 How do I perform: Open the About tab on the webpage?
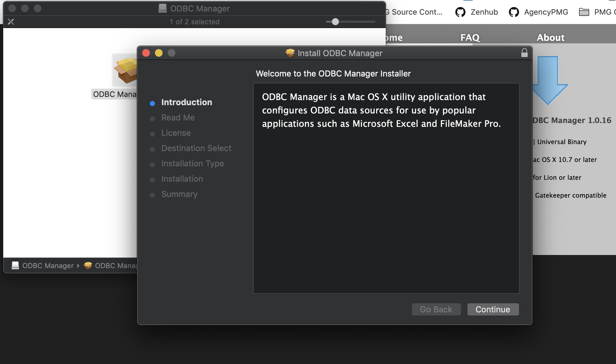(x=551, y=38)
